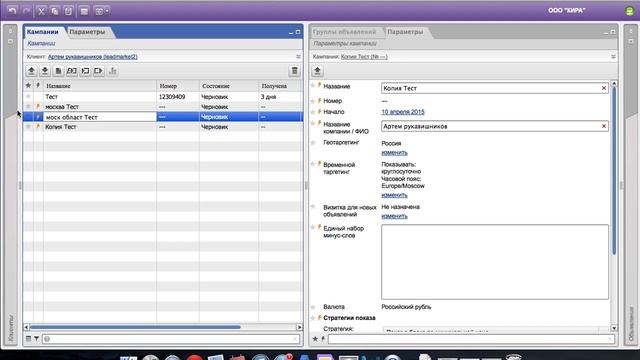Expand the collapsed Объявления side panel
Viewport: 640px width, 360px height.
[x=631, y=186]
